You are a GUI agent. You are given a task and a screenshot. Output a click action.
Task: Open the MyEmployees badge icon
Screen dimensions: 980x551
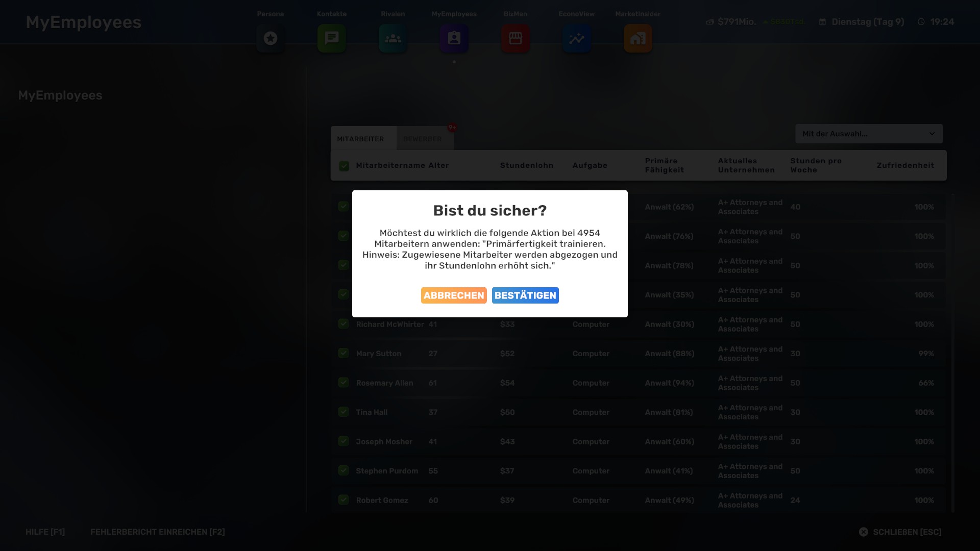(454, 38)
